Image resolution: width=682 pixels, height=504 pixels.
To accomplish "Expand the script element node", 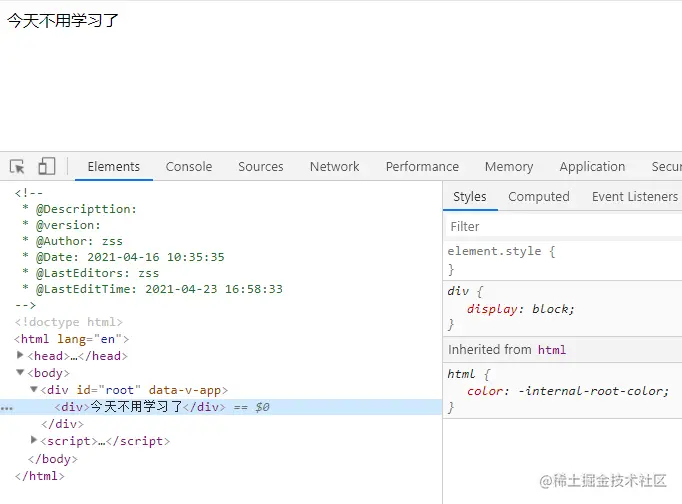I will point(33,440).
